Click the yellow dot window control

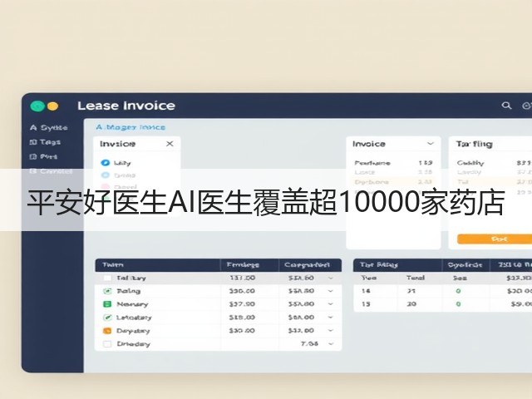[x=52, y=106]
